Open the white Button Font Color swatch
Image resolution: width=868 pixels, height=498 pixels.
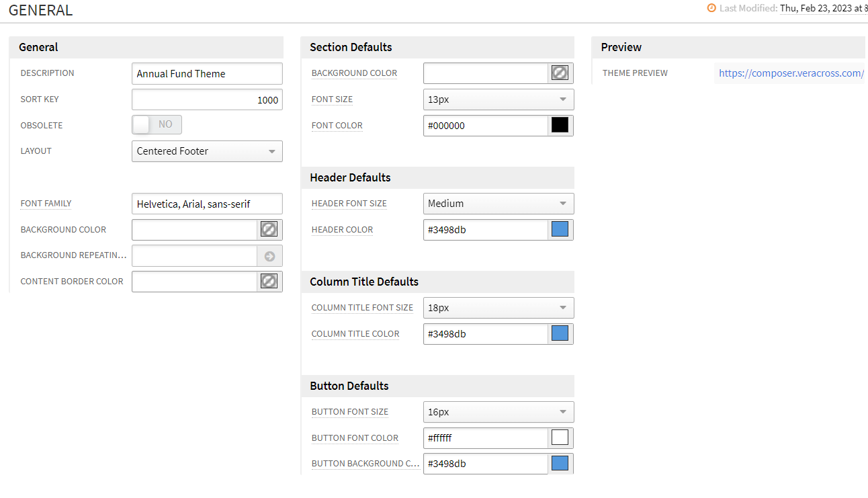pyautogui.click(x=560, y=438)
